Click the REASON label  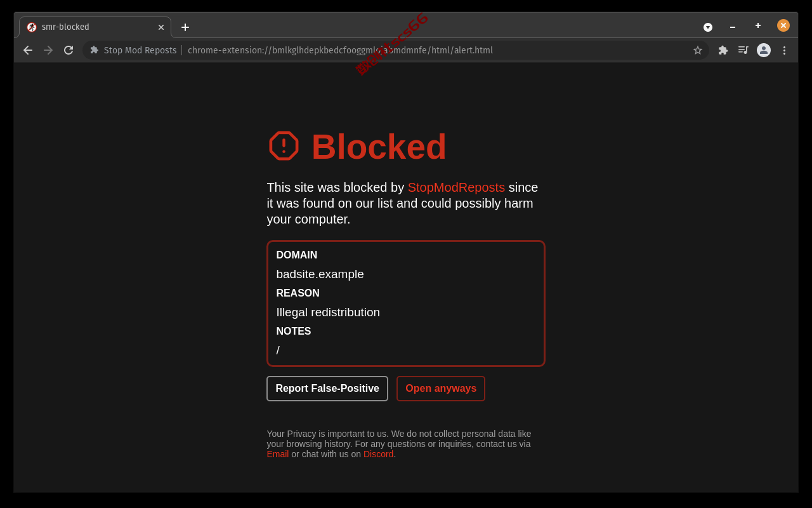(298, 293)
